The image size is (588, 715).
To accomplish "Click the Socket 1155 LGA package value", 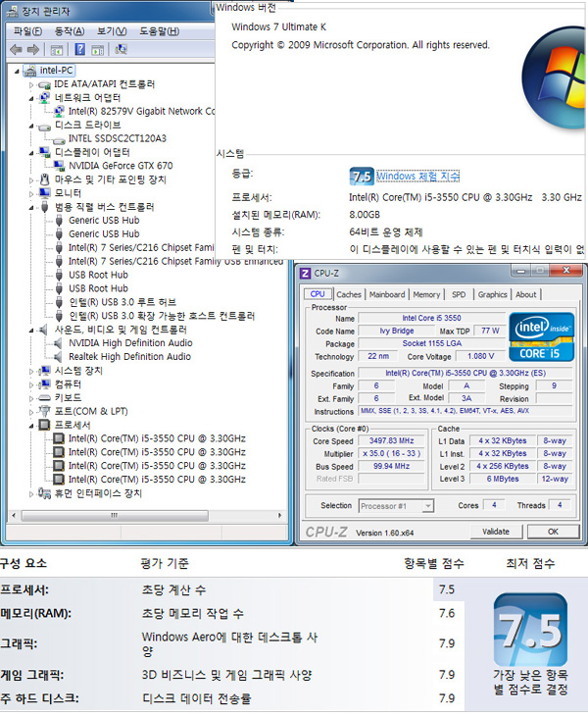I will tap(432, 343).
